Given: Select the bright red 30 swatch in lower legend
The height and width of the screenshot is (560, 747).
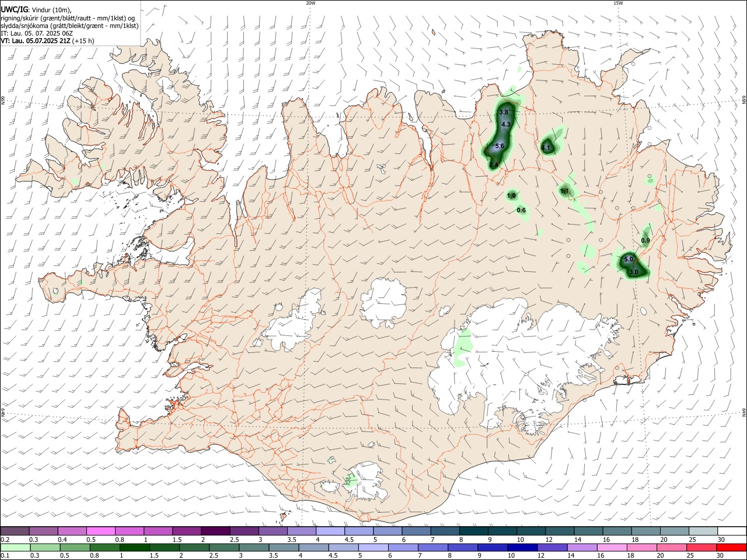Looking at the screenshot, I should [x=731, y=547].
